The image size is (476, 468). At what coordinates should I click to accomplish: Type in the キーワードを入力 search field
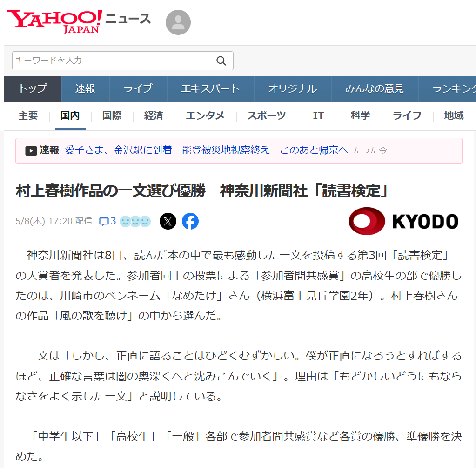[x=111, y=61]
